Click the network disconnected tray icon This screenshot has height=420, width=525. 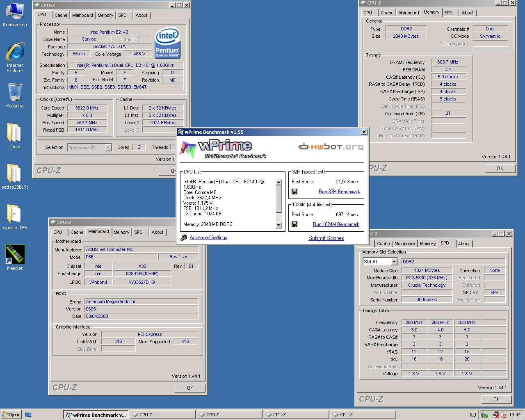pyautogui.click(x=496, y=415)
